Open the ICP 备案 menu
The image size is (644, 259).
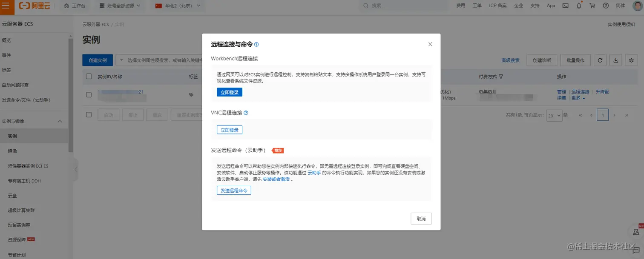click(x=498, y=6)
